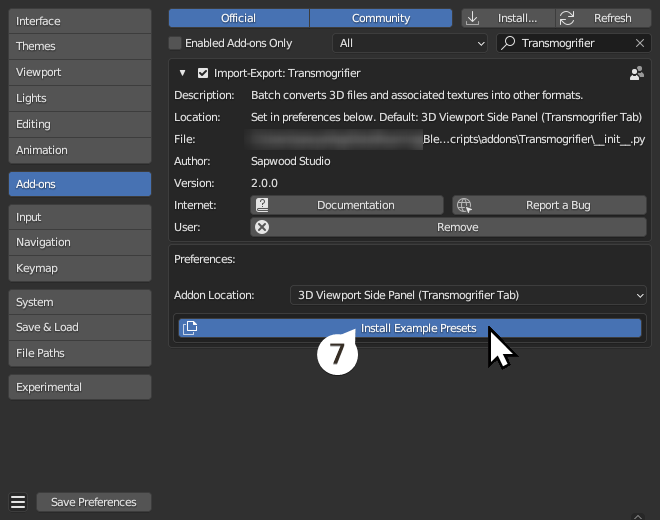Open the Addon Location dropdown
This screenshot has height=520, width=660.
click(468, 295)
